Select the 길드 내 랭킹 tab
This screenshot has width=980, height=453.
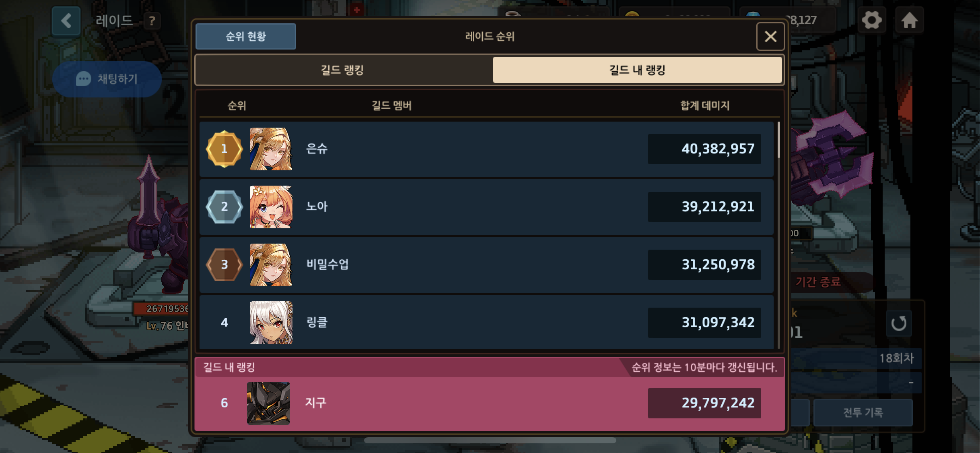tap(637, 70)
